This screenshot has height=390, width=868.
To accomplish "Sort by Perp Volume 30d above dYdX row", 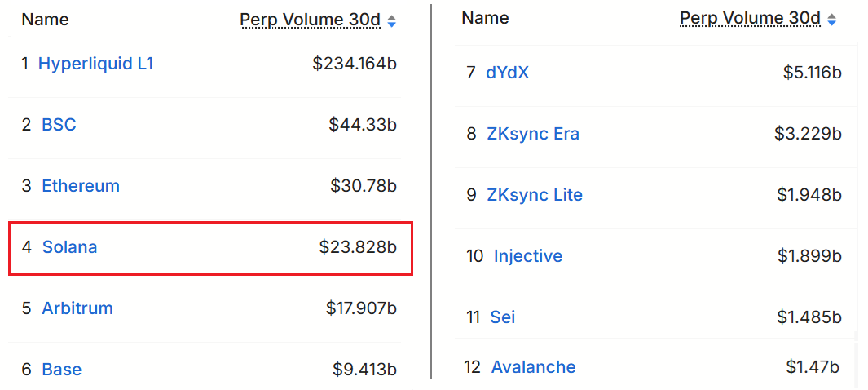I will pos(750,18).
